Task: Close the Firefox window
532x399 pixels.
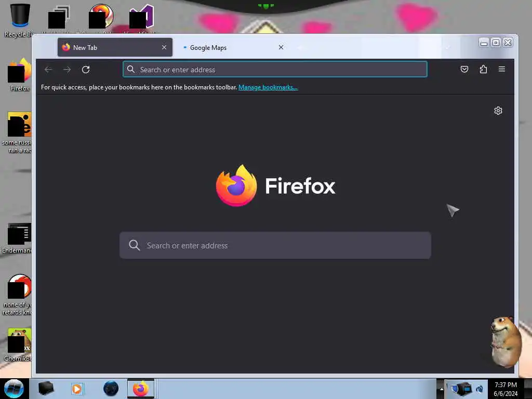Action: (x=508, y=43)
